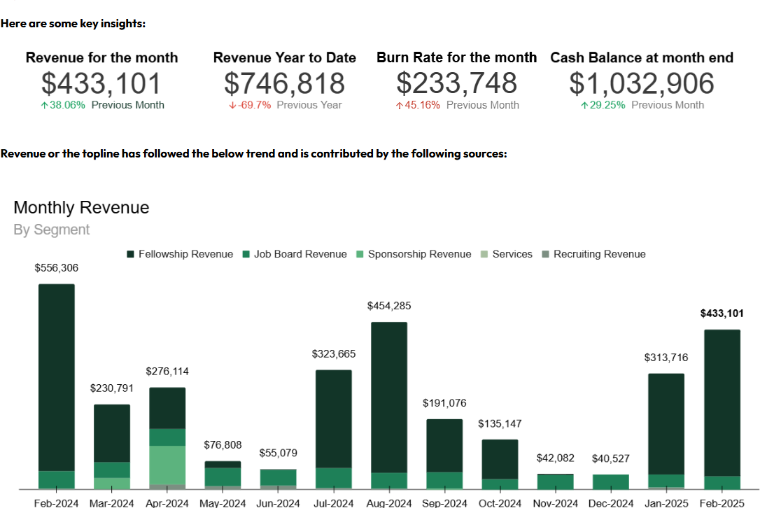Click the Sponsorship Revenue legend swatch
Viewport: 774px width, 508px height.
coord(360,254)
